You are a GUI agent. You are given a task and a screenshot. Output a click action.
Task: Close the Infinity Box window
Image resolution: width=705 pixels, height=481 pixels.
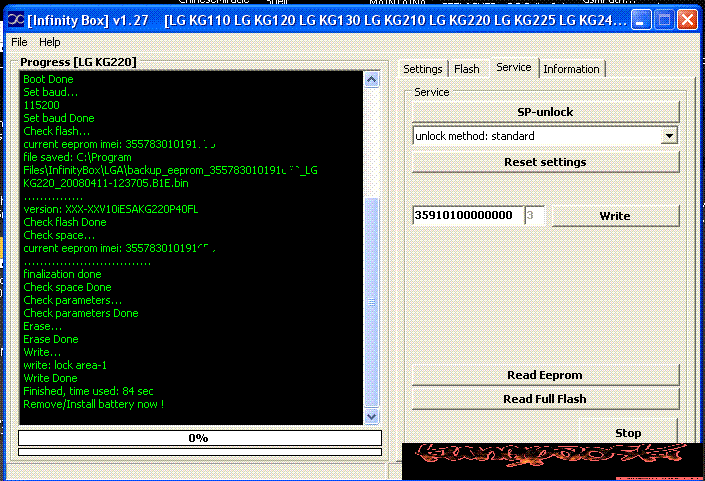[x=687, y=20]
